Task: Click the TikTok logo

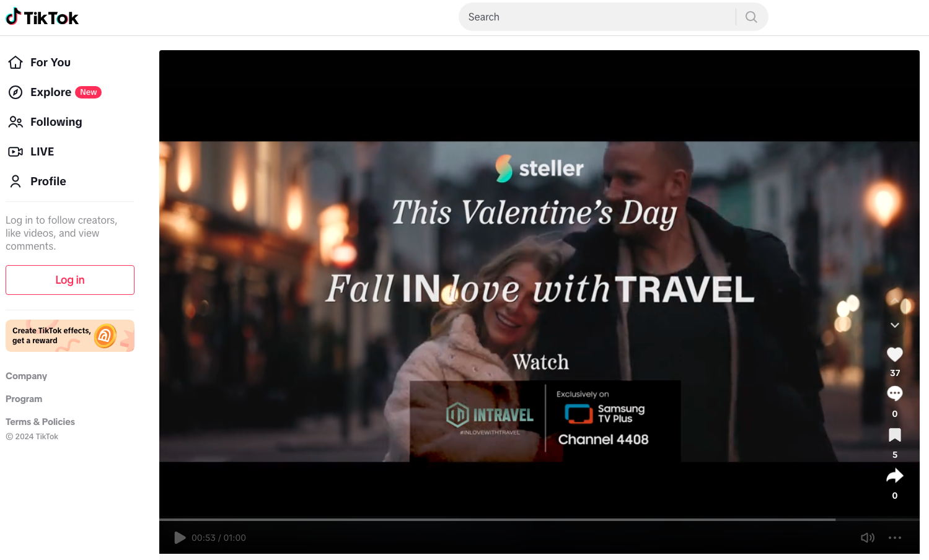Action: 42,17
